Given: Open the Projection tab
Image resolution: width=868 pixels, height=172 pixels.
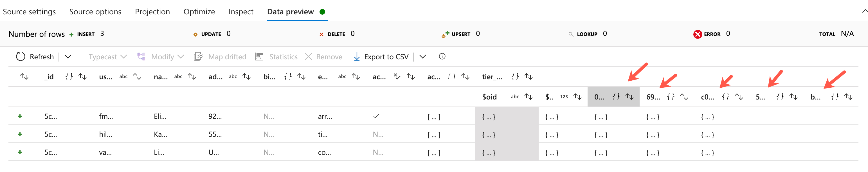Looking at the screenshot, I should click(152, 12).
